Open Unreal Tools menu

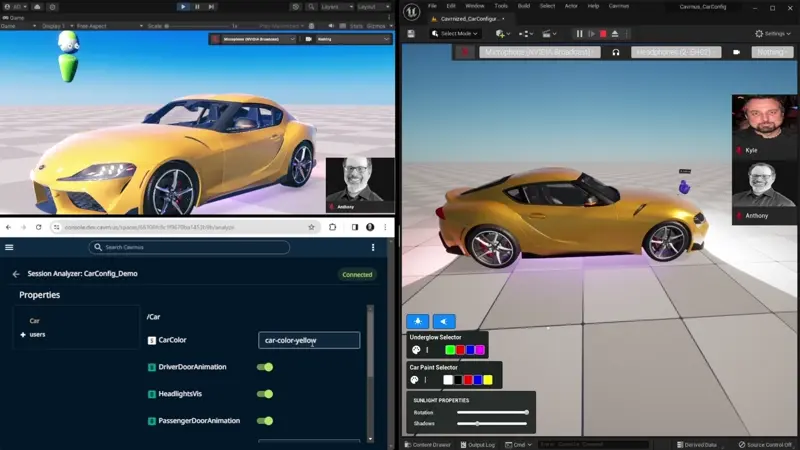tap(501, 6)
